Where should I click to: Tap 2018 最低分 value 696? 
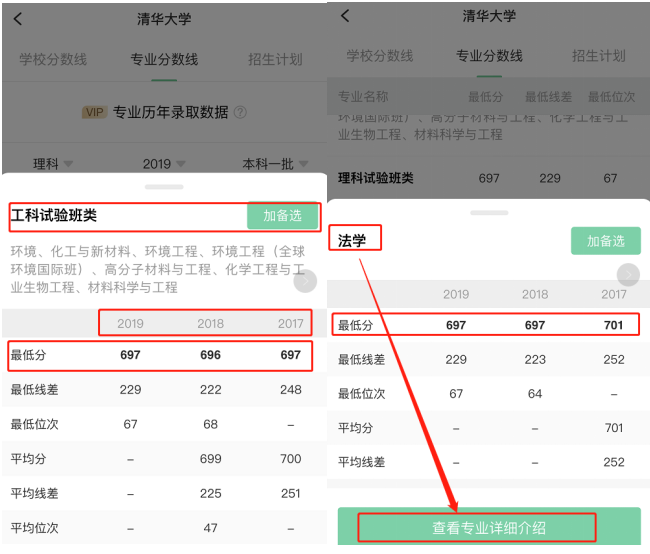[211, 355]
